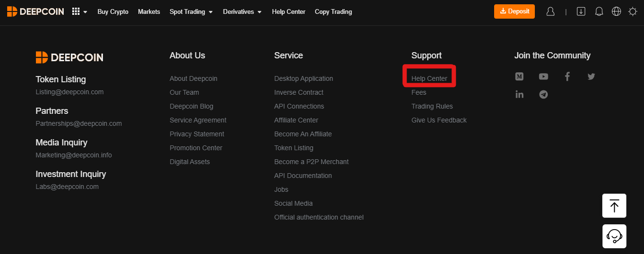
Task: Open the Markets menu item
Action: tap(149, 11)
